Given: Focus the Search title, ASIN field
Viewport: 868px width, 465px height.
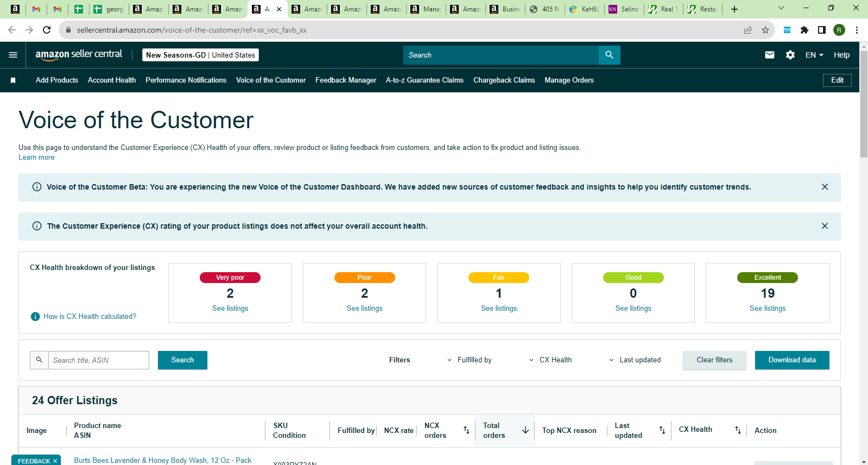Looking at the screenshot, I should click(99, 360).
